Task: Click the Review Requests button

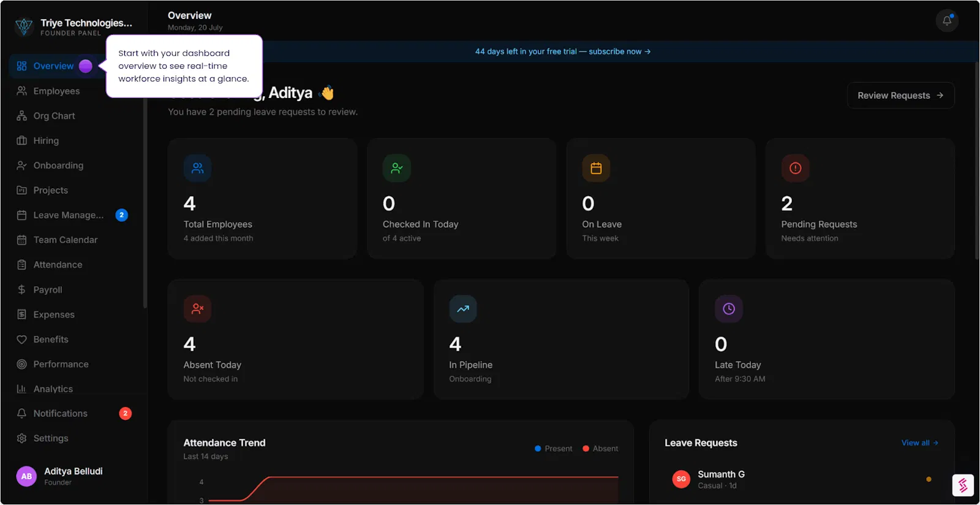Action: tap(900, 96)
